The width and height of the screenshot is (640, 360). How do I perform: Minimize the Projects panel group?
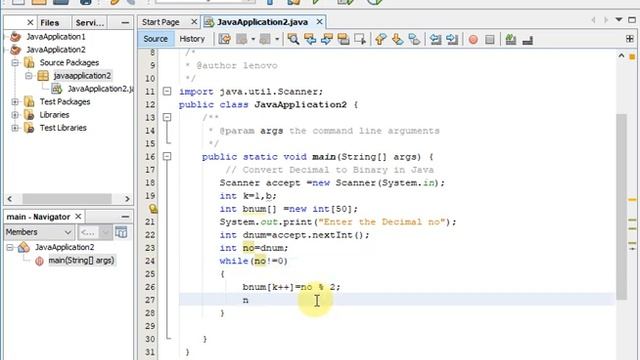coord(125,23)
